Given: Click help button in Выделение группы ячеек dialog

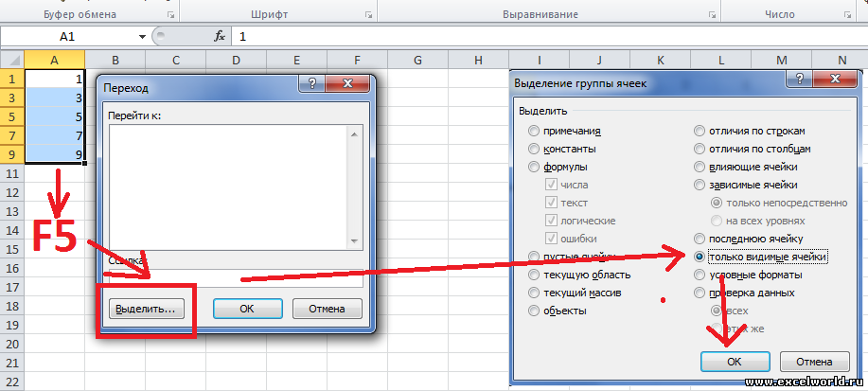Looking at the screenshot, I should (x=799, y=78).
